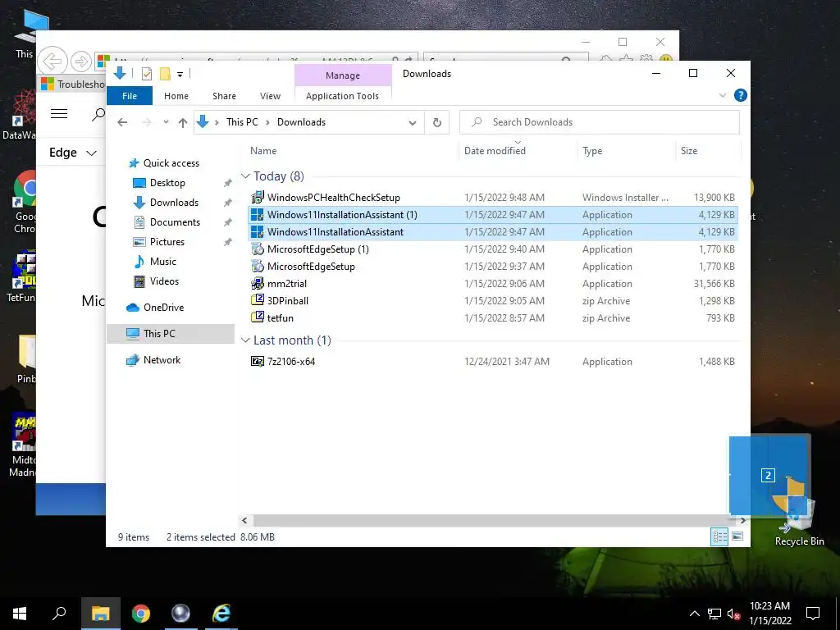Select the 3DPinball zip archive icon
Screen dimensions: 840x630
(258, 300)
